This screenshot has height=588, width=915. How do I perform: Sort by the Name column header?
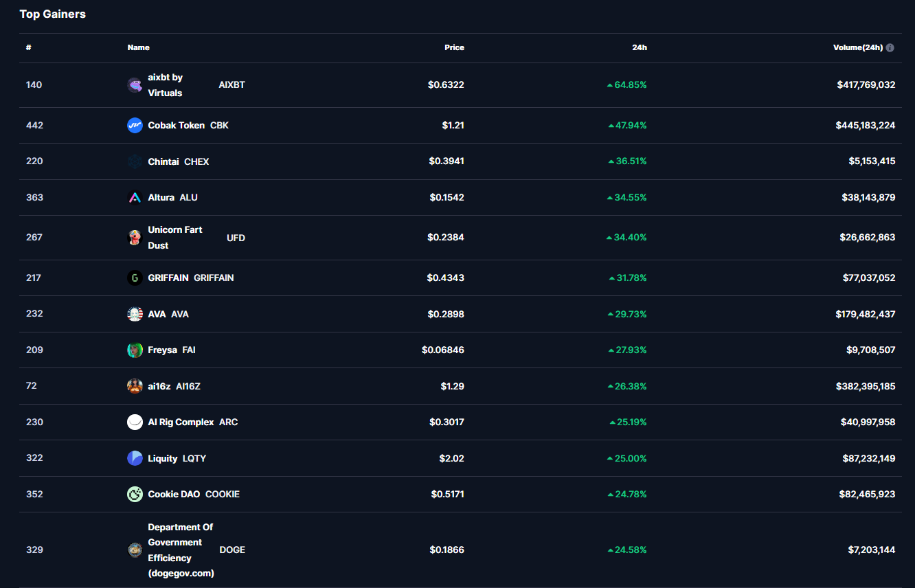coord(138,48)
